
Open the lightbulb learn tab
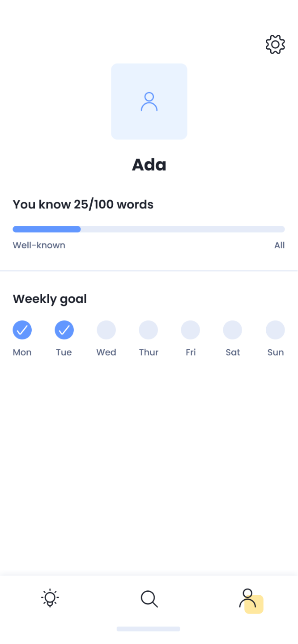click(x=50, y=598)
